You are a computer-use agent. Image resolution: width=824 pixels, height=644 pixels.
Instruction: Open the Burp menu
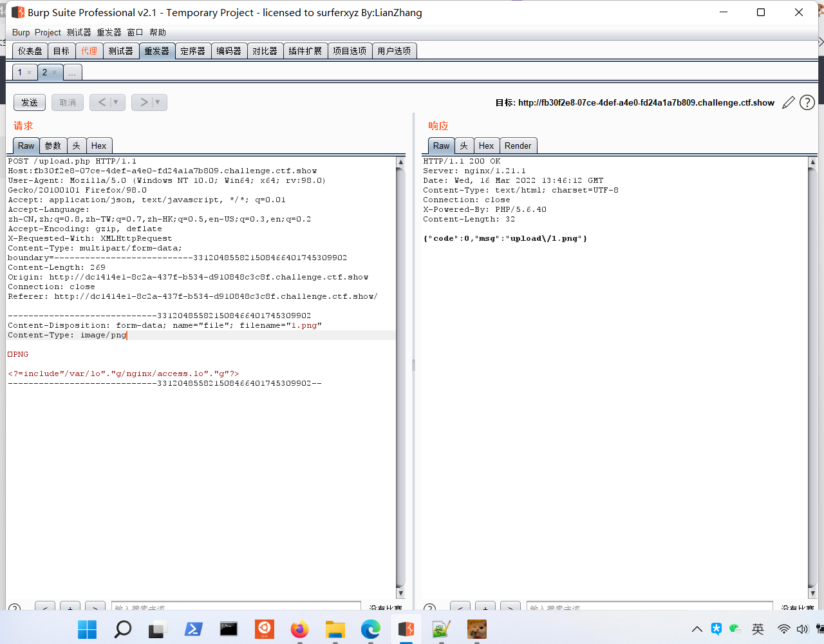pos(21,32)
